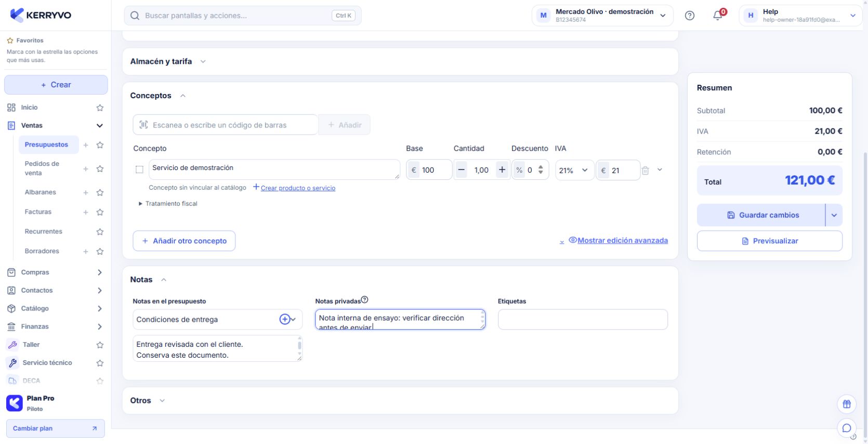The image size is (868, 444).
Task: Step the Descuento percentage spinner up
Action: point(541,167)
